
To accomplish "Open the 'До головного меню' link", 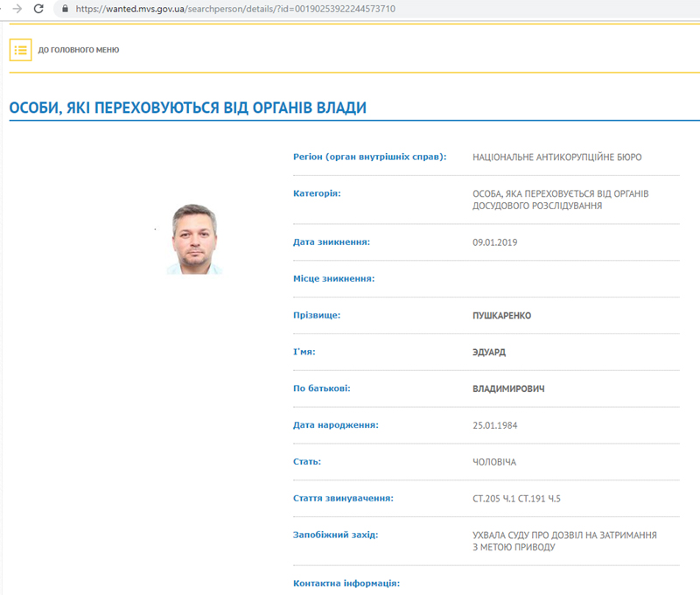I will [79, 50].
